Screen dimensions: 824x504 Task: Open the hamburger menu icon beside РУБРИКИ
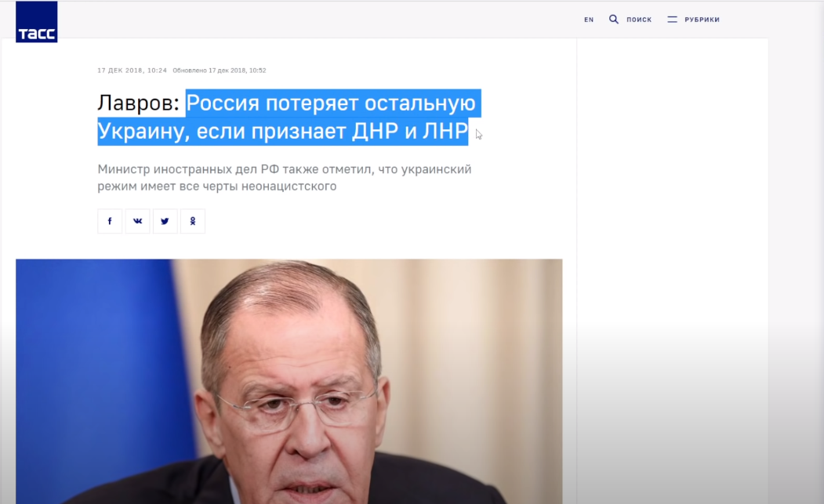click(672, 20)
